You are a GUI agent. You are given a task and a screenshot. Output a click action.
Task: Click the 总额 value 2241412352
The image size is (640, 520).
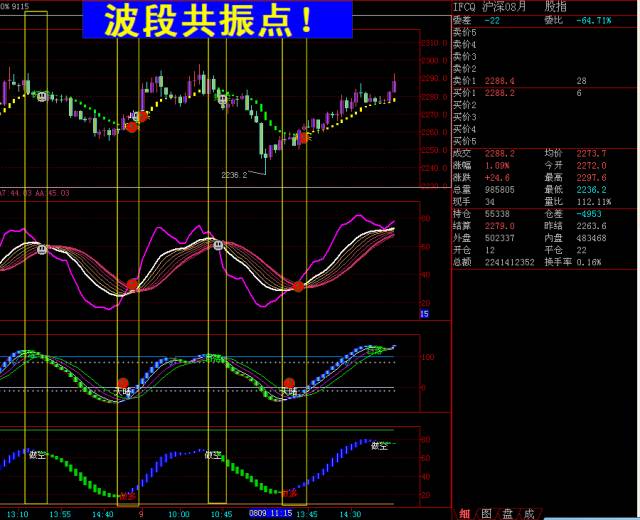coord(509,262)
